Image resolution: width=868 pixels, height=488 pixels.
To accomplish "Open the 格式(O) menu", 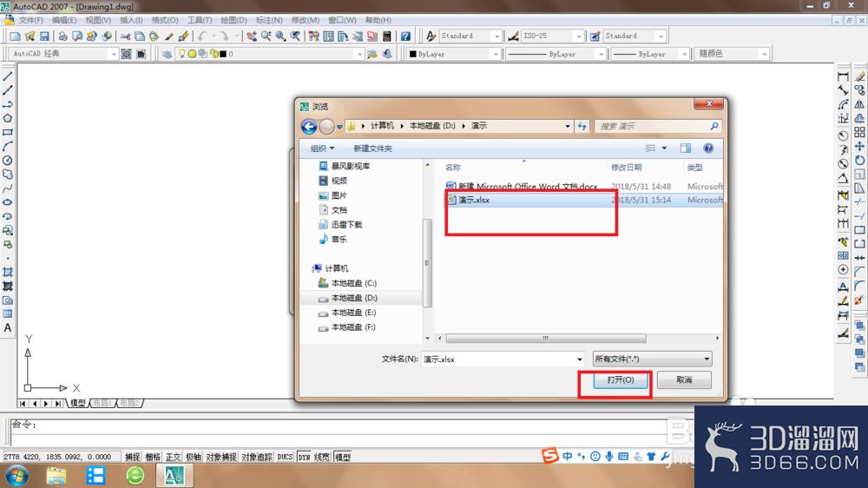I will coord(165,20).
